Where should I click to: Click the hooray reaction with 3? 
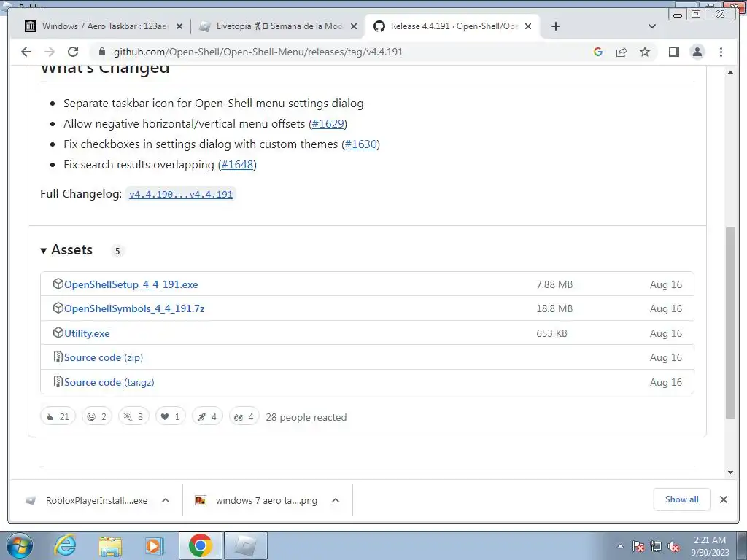(x=133, y=416)
